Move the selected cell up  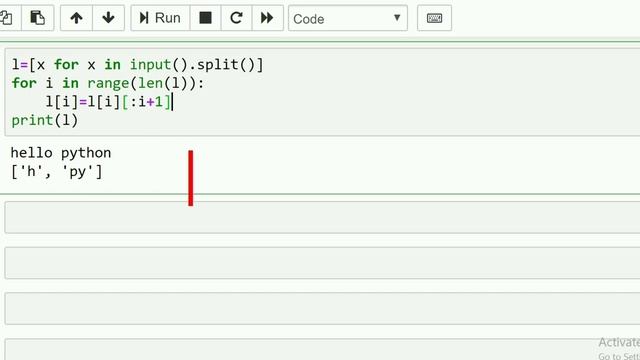click(x=76, y=18)
